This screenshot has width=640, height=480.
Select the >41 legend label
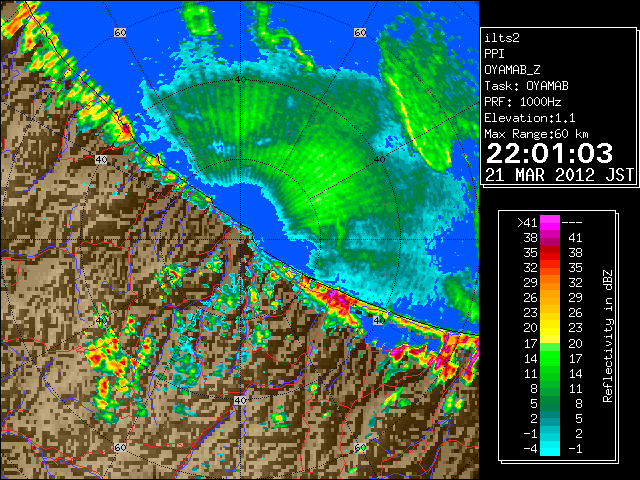[x=527, y=223]
